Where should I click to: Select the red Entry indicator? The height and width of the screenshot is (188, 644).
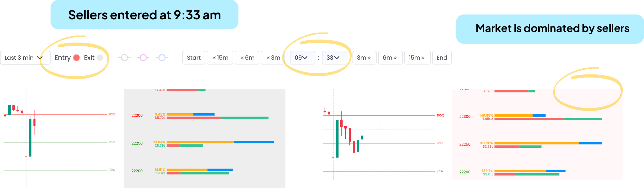[x=76, y=58]
